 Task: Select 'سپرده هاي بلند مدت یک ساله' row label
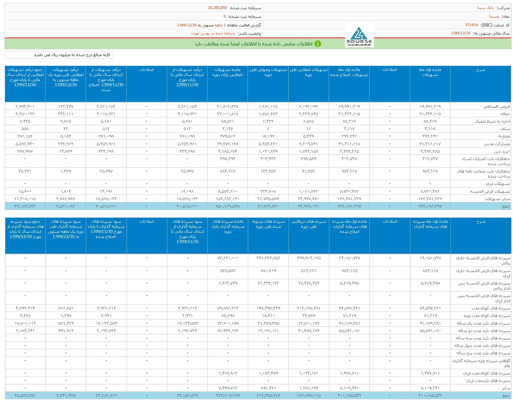coord(484,323)
